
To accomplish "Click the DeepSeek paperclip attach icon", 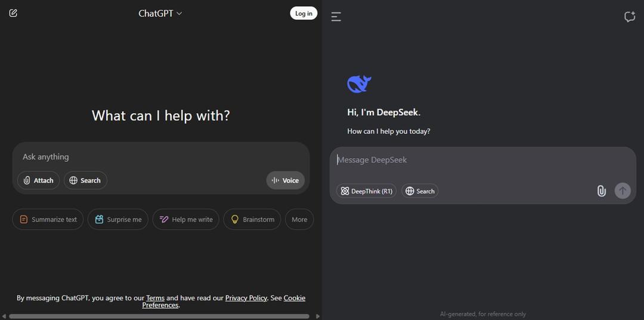I will tap(601, 191).
